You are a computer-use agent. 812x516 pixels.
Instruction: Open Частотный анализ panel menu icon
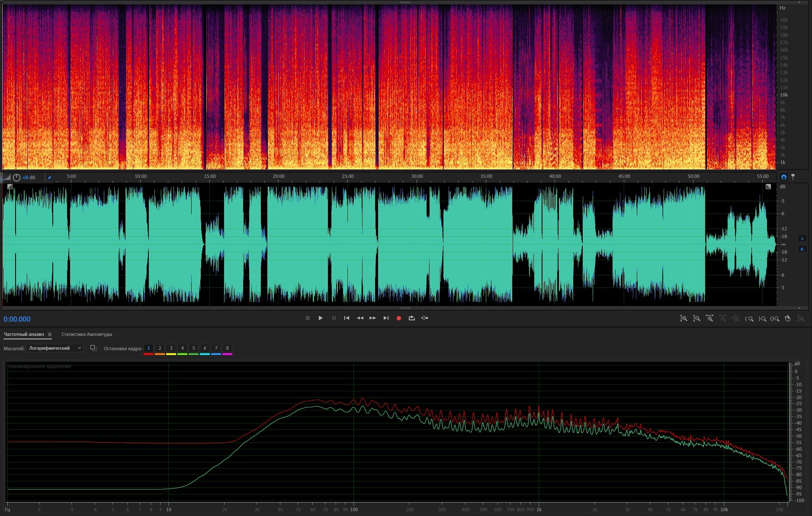click(50, 334)
